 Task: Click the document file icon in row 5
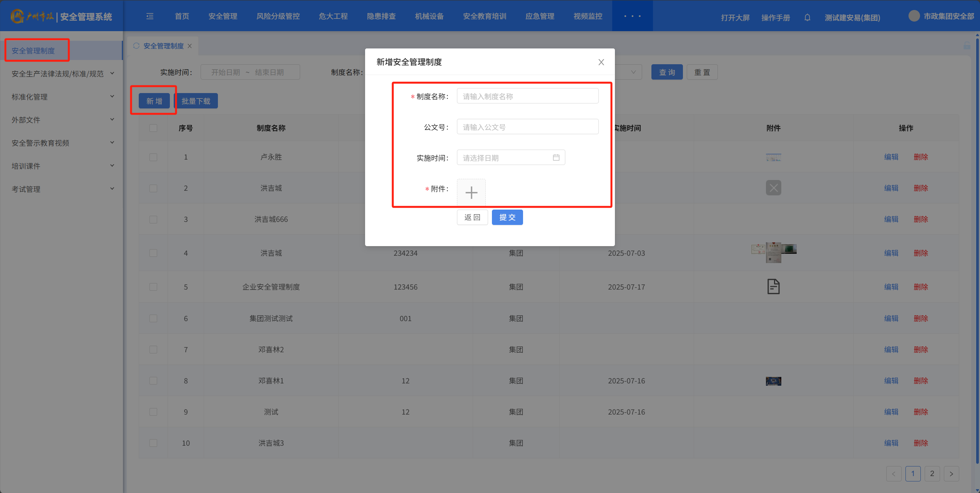(x=773, y=286)
